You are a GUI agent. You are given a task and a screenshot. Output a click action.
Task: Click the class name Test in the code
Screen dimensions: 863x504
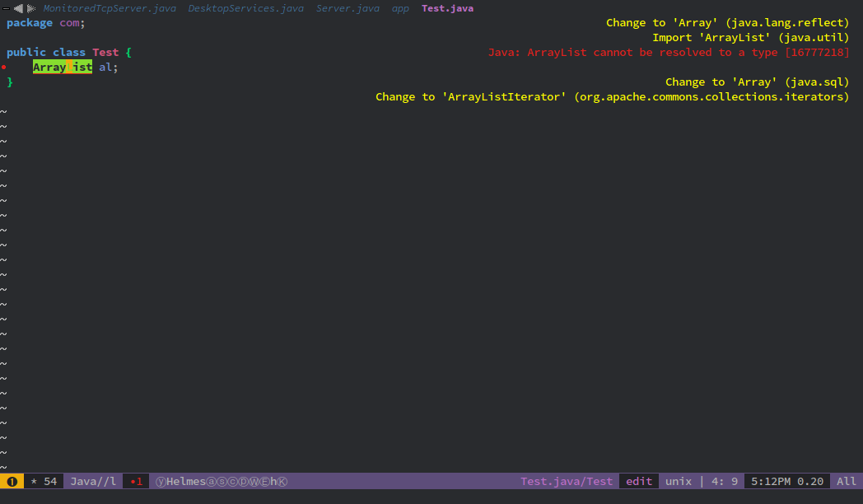105,52
